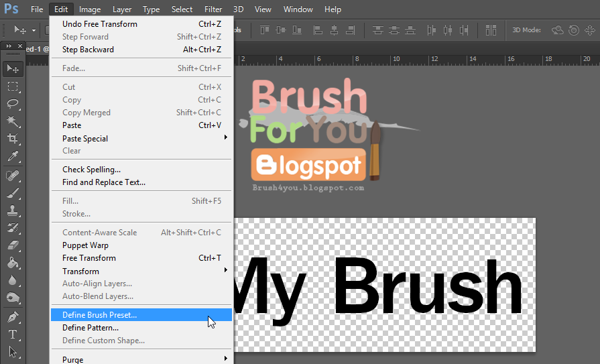
Task: Close the toolbox panel with X
Action: pyautogui.click(x=20, y=46)
